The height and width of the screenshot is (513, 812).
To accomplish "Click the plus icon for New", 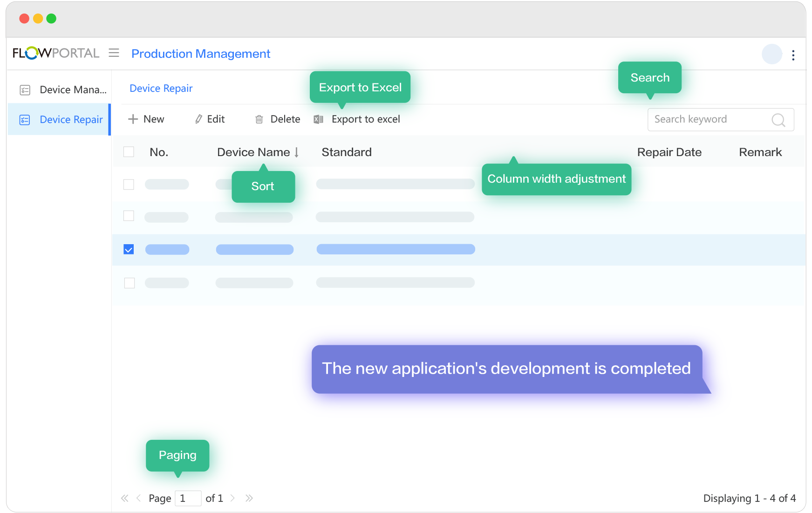I will 133,119.
